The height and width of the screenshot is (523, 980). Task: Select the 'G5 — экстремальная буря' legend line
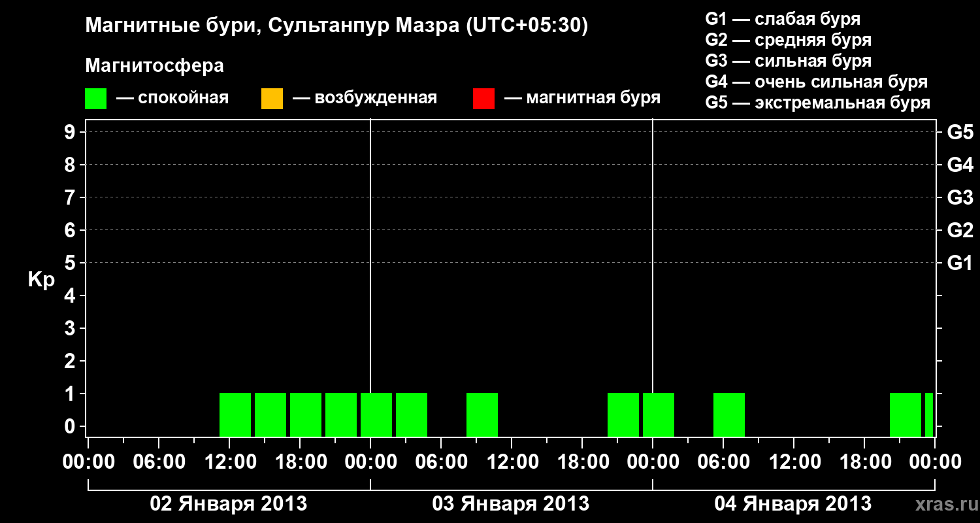coord(818,103)
